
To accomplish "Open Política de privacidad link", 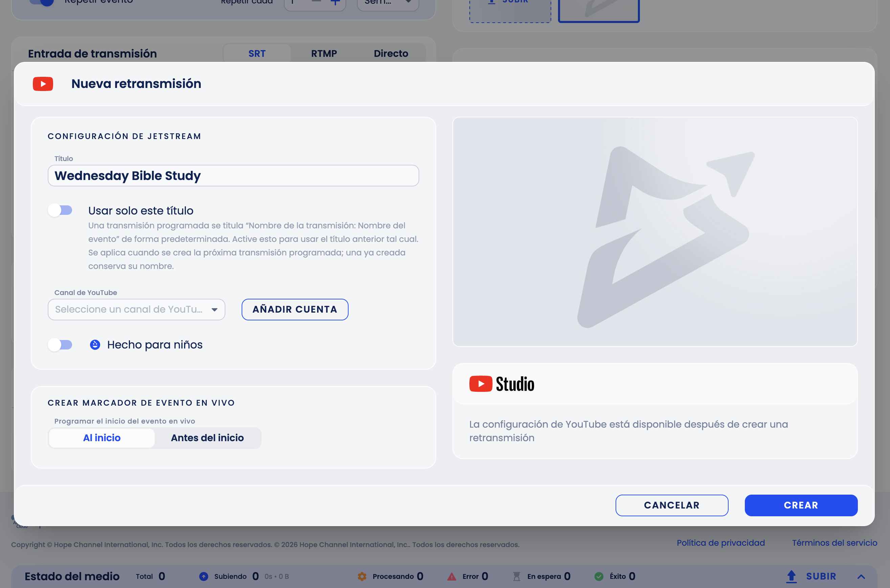I will point(720,543).
